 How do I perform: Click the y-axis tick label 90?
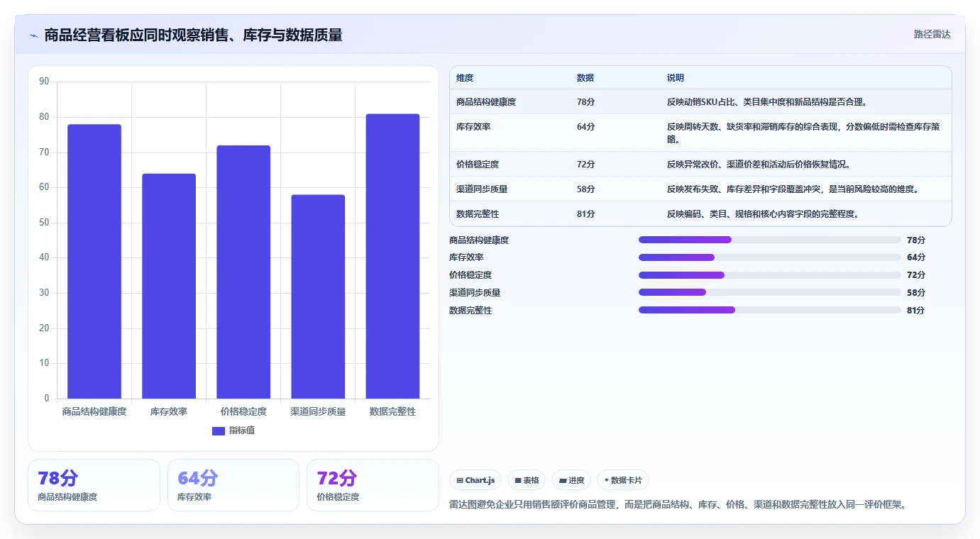[x=44, y=82]
